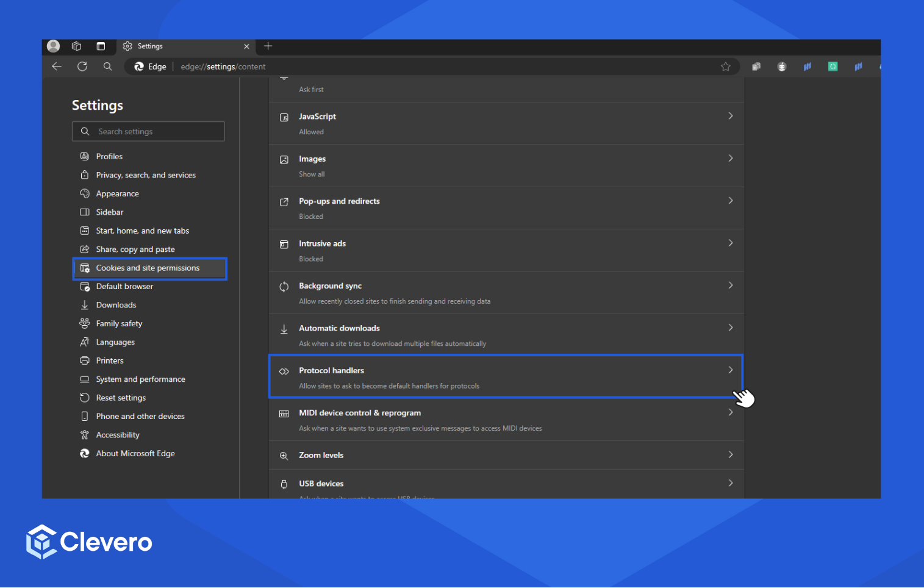Click the Images row icon

pos(284,160)
